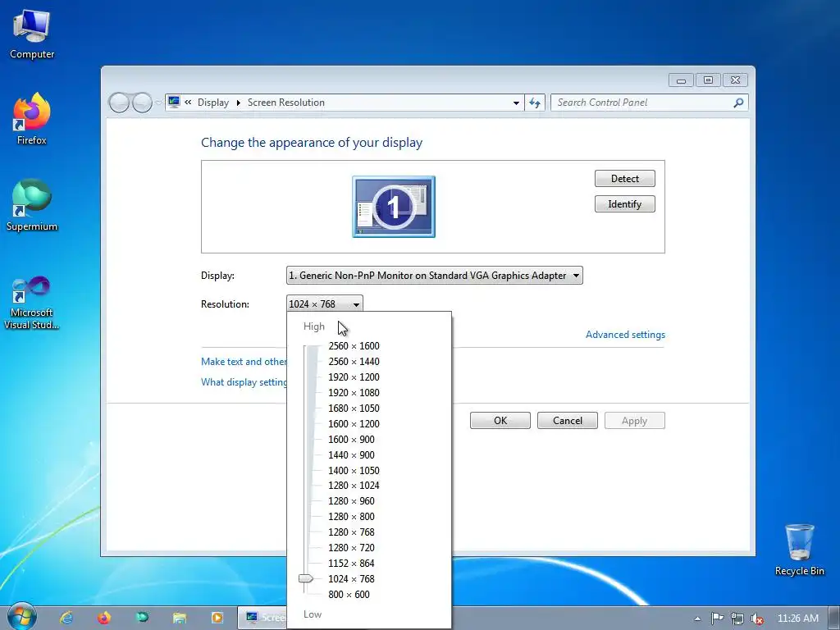Click the search magnifier icon
Viewport: 840px width, 630px height.
pos(738,103)
